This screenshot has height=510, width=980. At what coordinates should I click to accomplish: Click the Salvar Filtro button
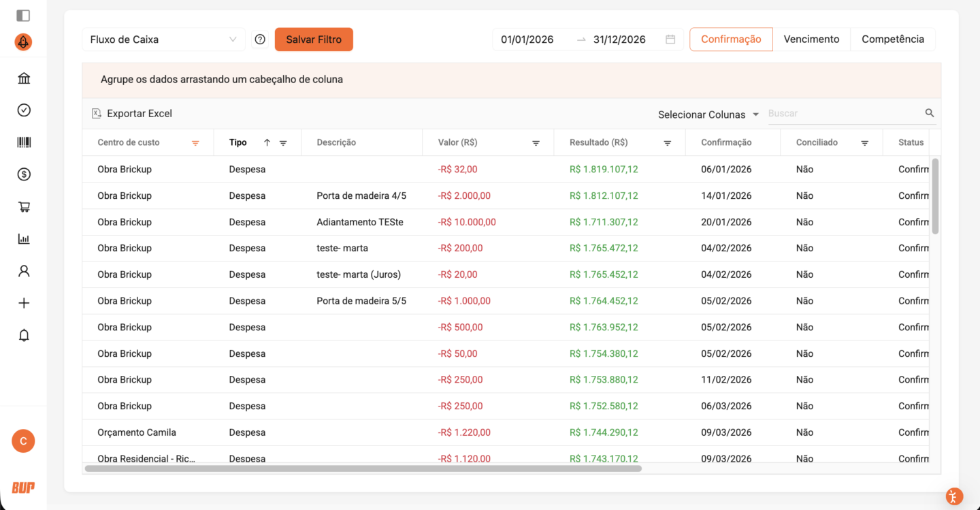click(x=314, y=39)
